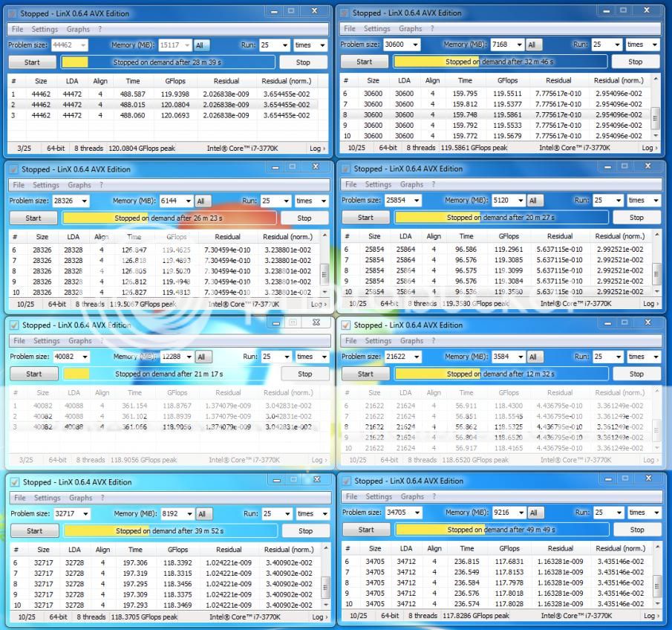Viewport: 672px width, 630px height.
Task: Click the ? help menu in the 30600 window
Action: click(x=432, y=29)
